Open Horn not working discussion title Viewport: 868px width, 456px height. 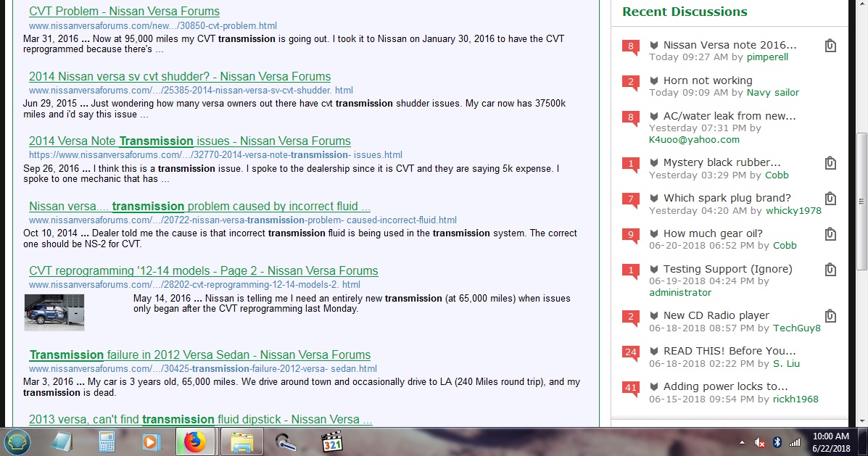[708, 80]
